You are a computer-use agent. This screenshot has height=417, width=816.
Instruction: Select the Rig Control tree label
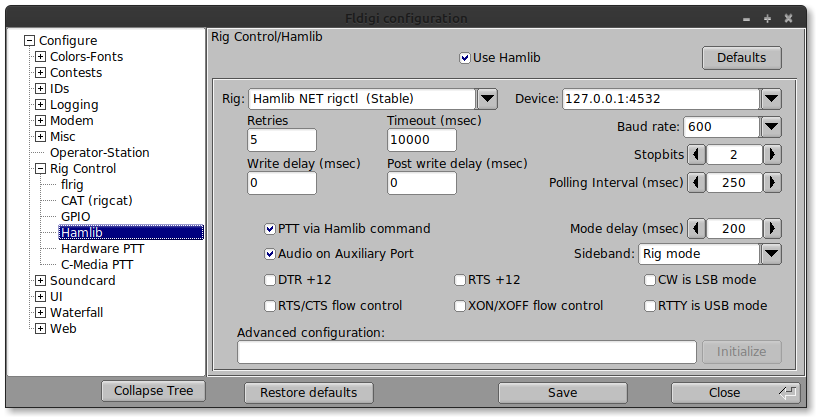83,169
